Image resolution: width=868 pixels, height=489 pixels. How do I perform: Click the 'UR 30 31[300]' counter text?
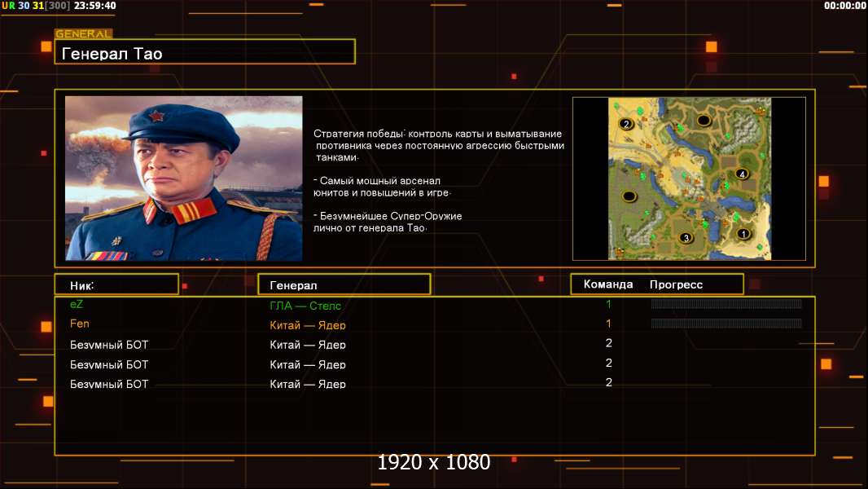[x=36, y=6]
